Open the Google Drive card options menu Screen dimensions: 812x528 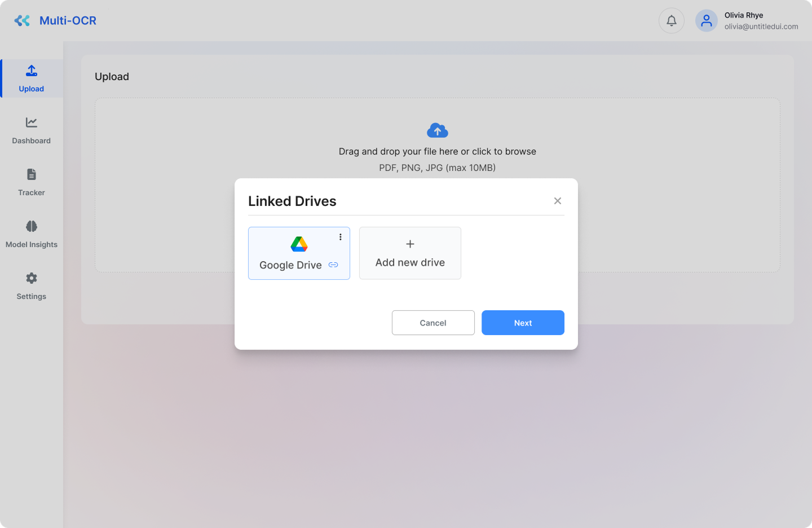pos(341,237)
